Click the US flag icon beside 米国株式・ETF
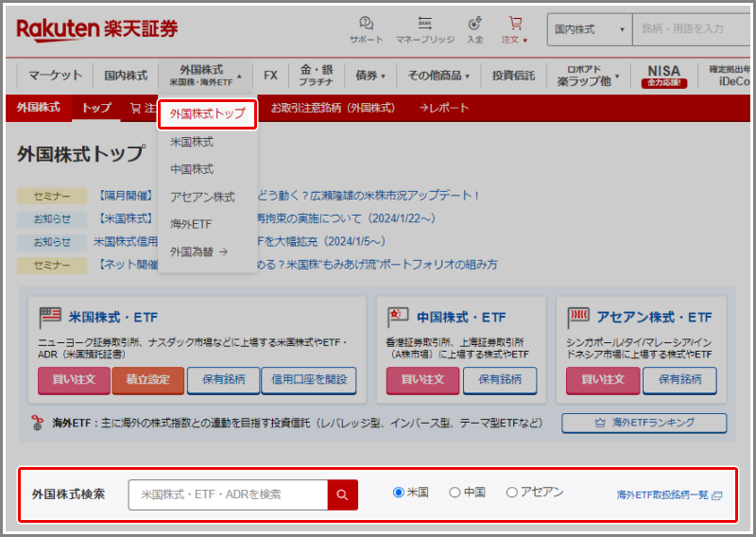The image size is (756, 537). click(x=50, y=318)
